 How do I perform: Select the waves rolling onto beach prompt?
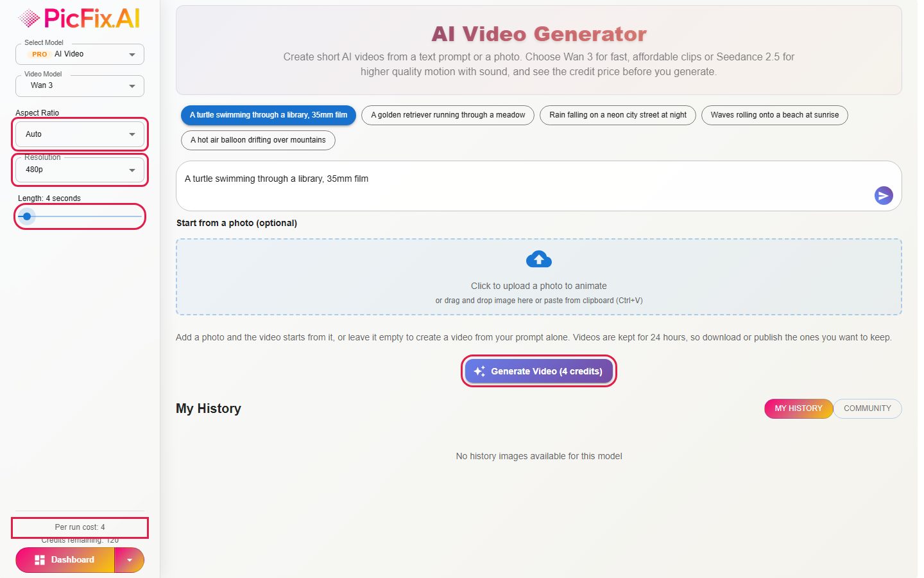[774, 115]
